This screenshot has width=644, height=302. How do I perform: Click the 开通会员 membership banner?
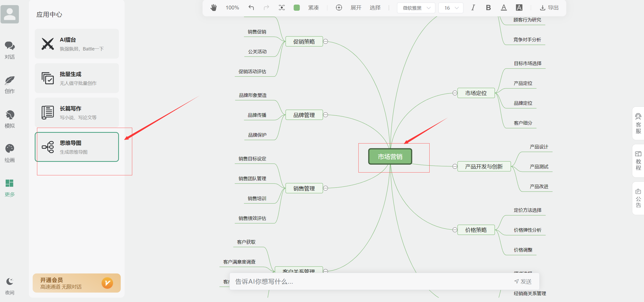(77, 283)
